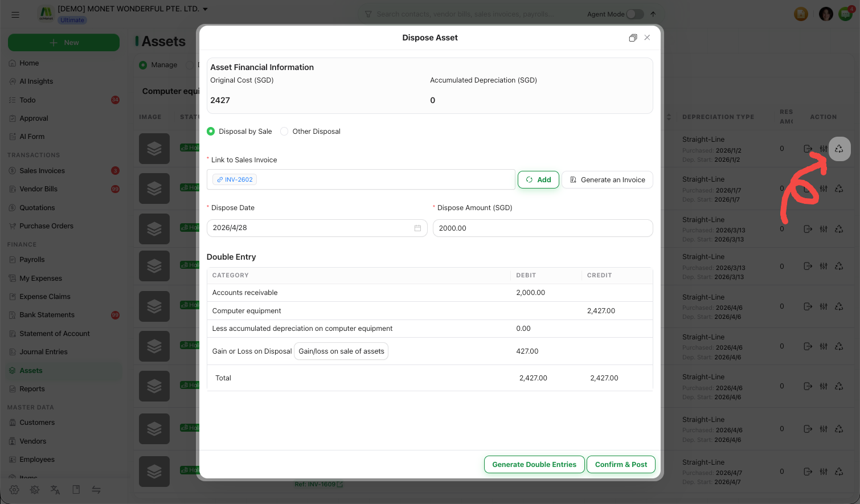Click Dispose Amount field showing 2000.00
Image resolution: width=860 pixels, height=504 pixels.
coord(543,228)
